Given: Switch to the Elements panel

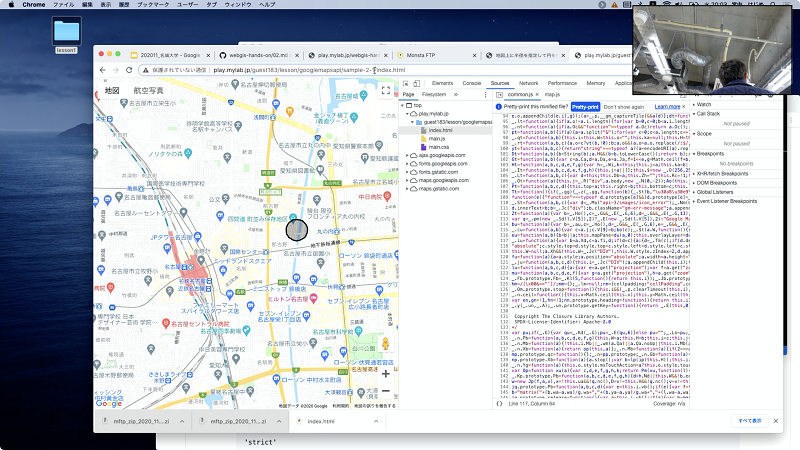Looking at the screenshot, I should point(442,83).
